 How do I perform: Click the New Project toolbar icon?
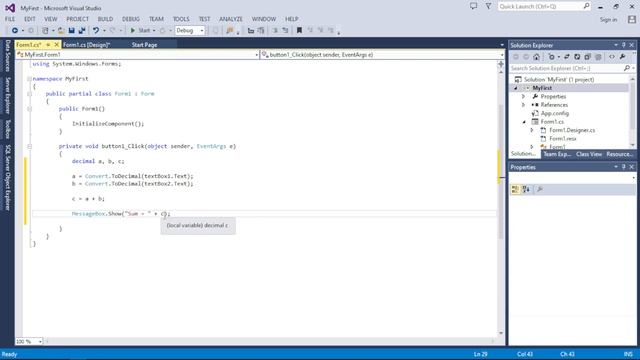click(45, 31)
